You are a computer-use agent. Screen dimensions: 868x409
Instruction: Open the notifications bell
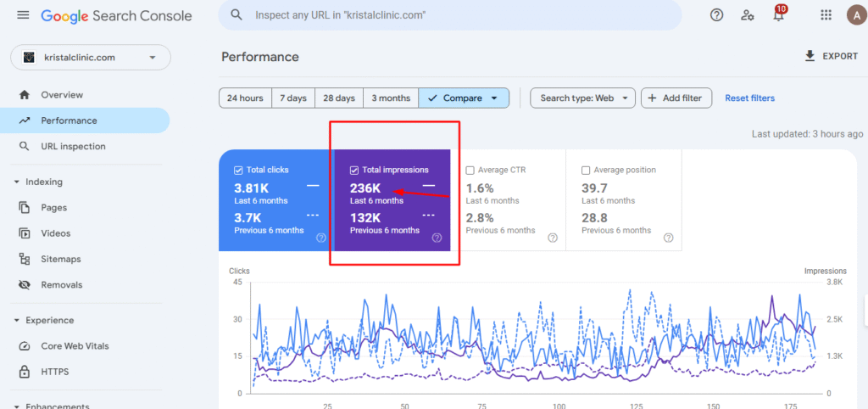pyautogui.click(x=778, y=15)
